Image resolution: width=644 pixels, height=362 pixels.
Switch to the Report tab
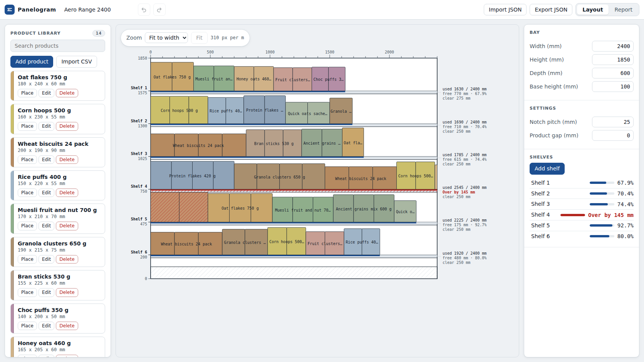623,10
